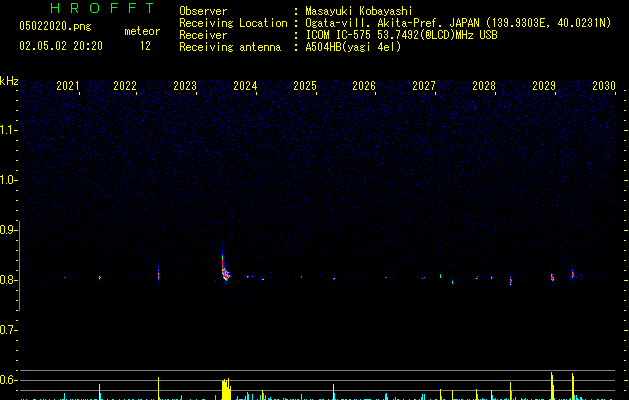The image size is (629, 400).
Task: Click the widest yellow peak in the bottom graph
Action: [226, 389]
